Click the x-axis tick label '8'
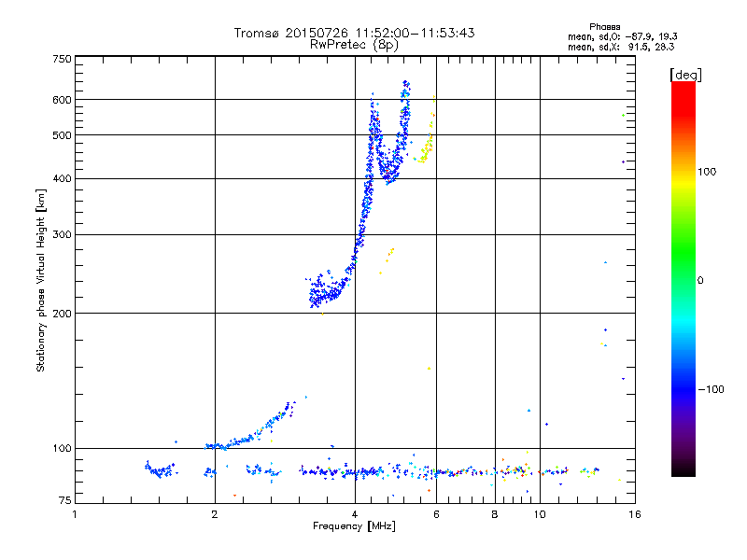Image resolution: width=747 pixels, height=560 pixels. pyautogui.click(x=495, y=514)
